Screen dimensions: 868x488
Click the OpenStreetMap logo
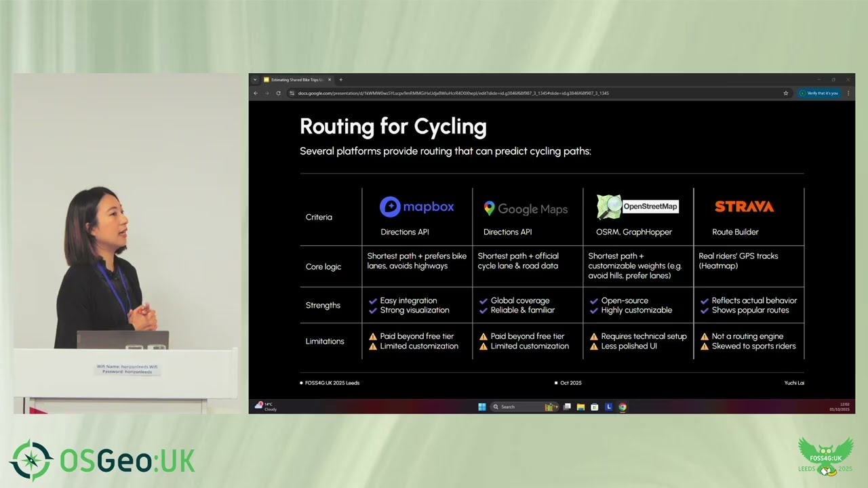[x=637, y=207]
